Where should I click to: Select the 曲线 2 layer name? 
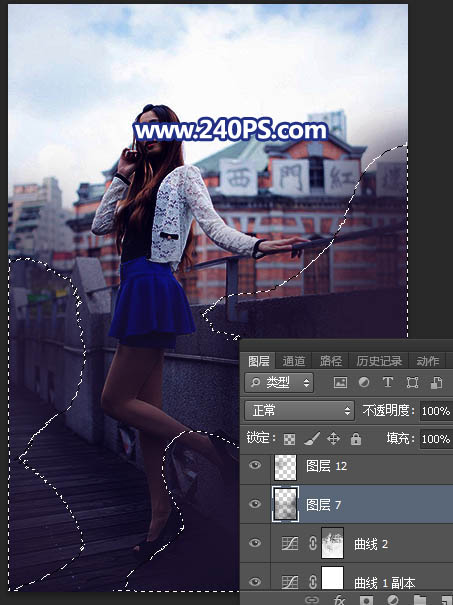[x=371, y=544]
